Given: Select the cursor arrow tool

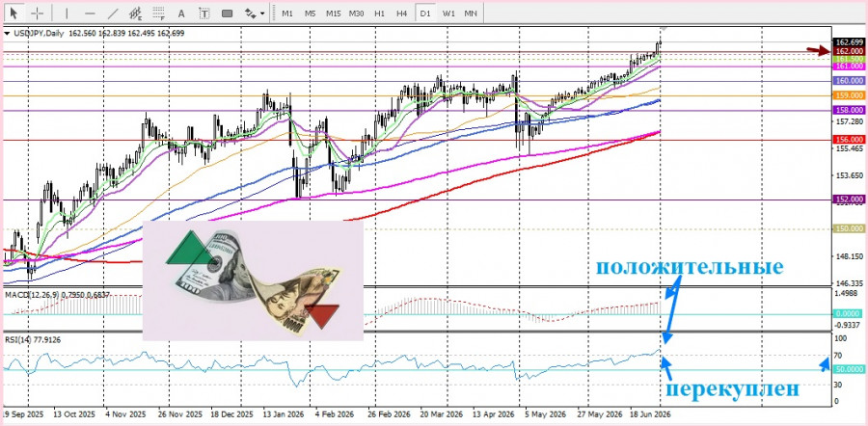Looking at the screenshot, I should [x=14, y=13].
